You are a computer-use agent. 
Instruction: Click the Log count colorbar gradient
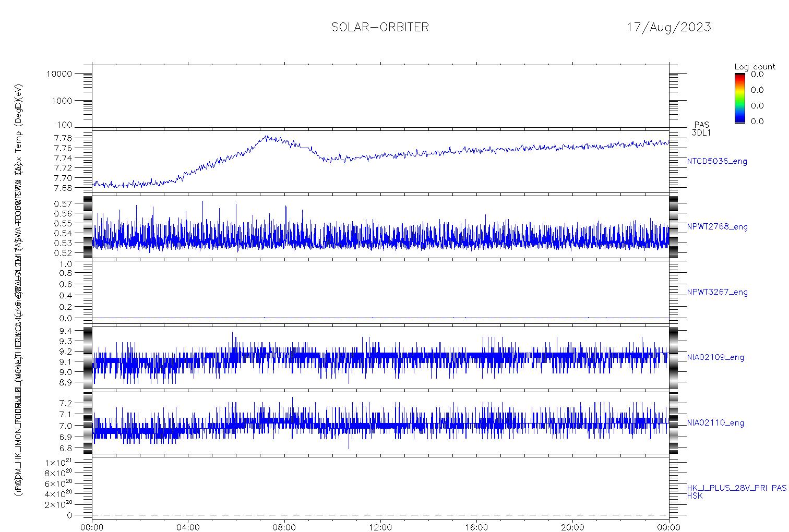click(739, 98)
